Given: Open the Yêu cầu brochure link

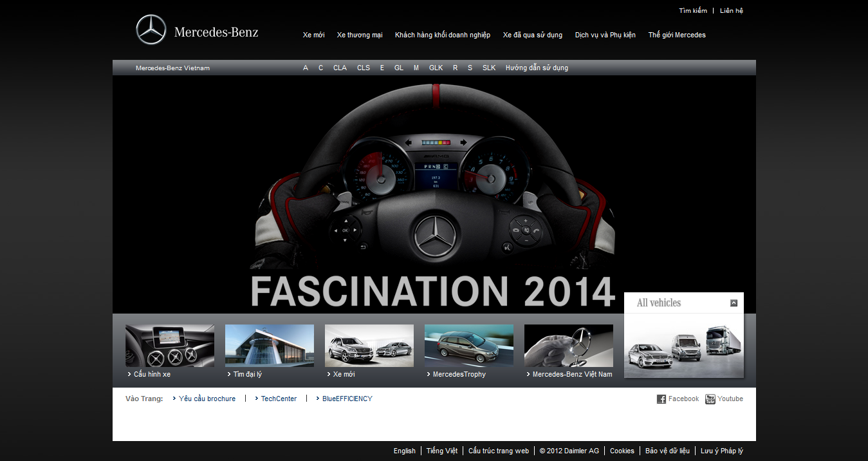Looking at the screenshot, I should click(x=207, y=399).
